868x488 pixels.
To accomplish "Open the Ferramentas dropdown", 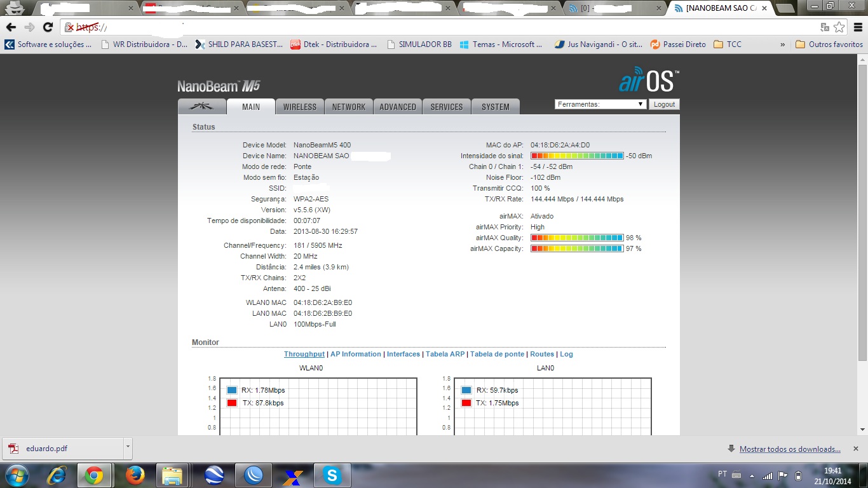I will pyautogui.click(x=600, y=104).
